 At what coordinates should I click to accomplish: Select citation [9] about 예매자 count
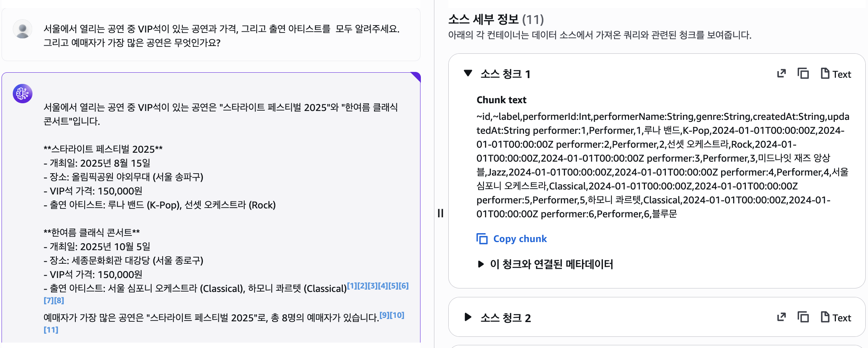pyautogui.click(x=385, y=315)
